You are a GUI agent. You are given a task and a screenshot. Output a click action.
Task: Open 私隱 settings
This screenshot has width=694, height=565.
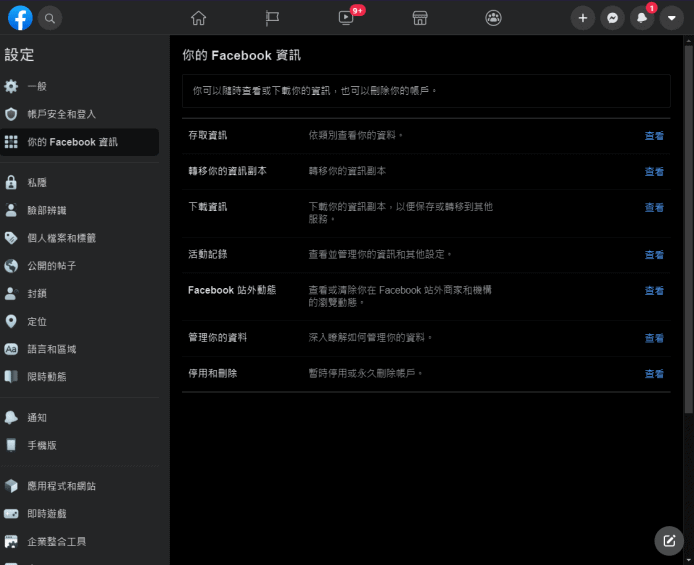(80, 182)
